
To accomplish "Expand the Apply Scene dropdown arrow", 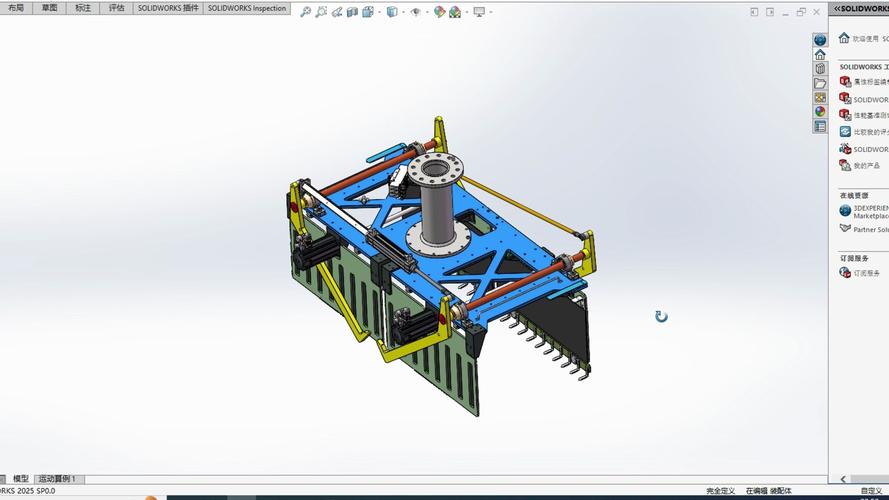I will 467,12.
